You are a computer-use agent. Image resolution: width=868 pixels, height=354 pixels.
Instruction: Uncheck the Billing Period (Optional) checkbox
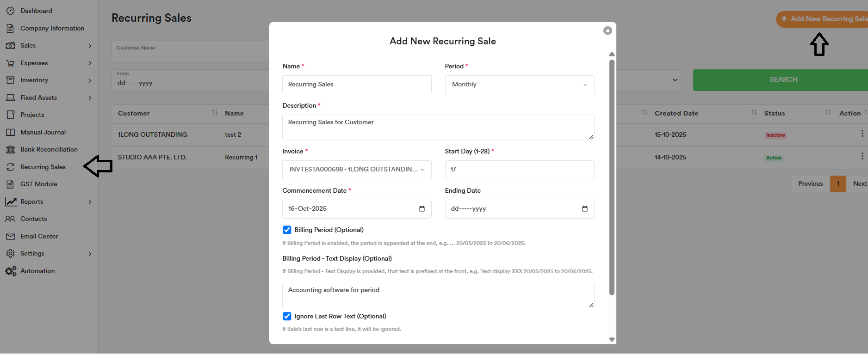pos(287,230)
